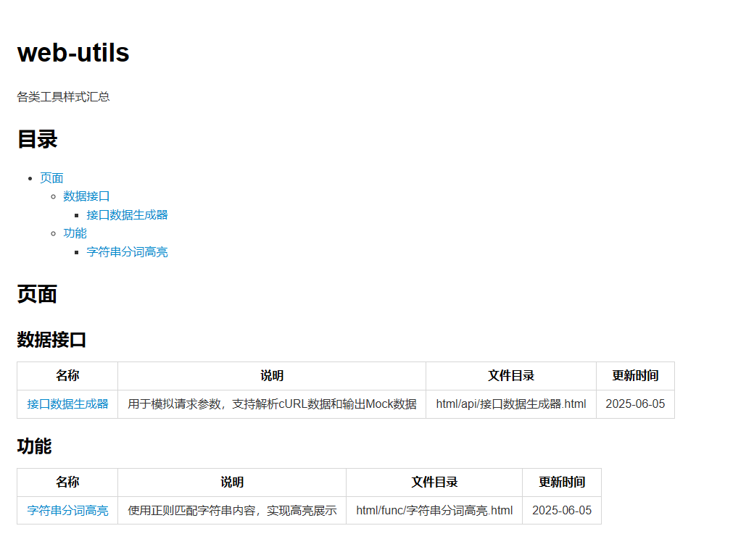Click the web-utils main title
Screen dimensions: 754x560
coord(73,52)
